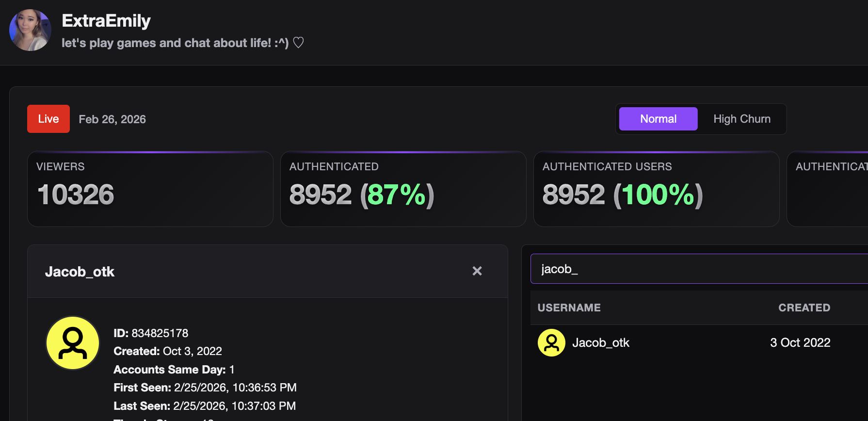The image size is (868, 421).
Task: Sort by the CREATED column header
Action: 804,308
